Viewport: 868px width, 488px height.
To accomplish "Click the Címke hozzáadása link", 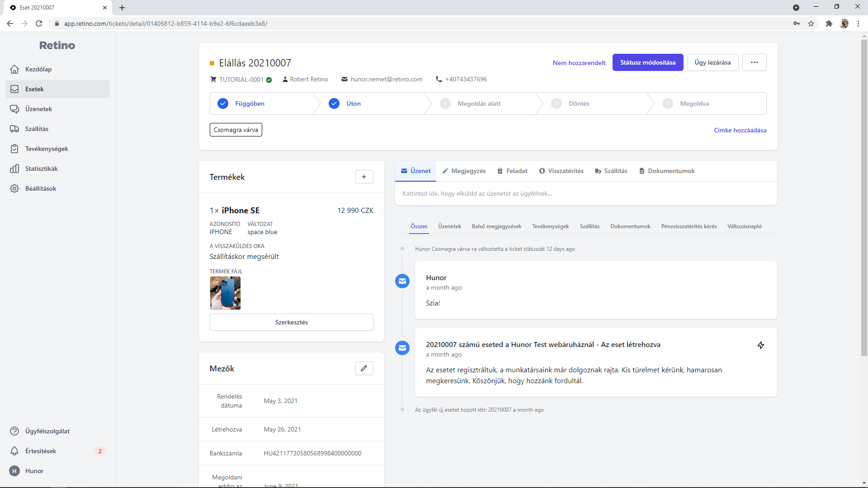I will click(740, 130).
